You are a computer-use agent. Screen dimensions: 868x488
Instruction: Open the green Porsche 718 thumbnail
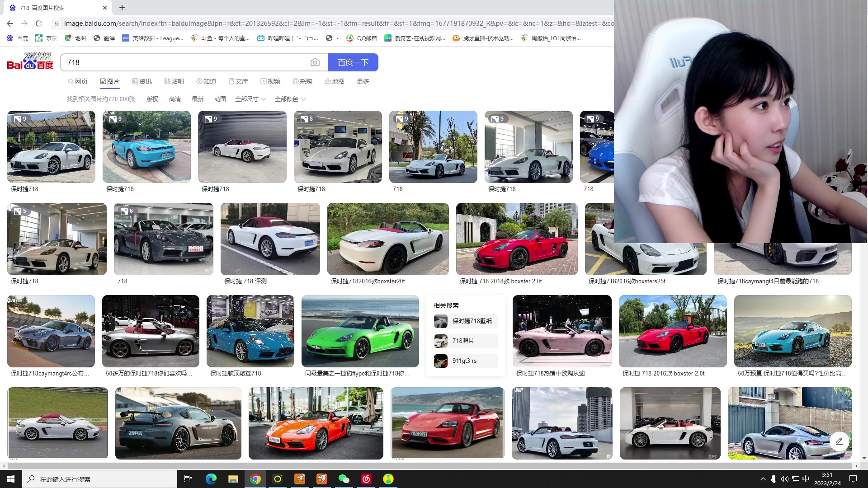pyautogui.click(x=360, y=331)
